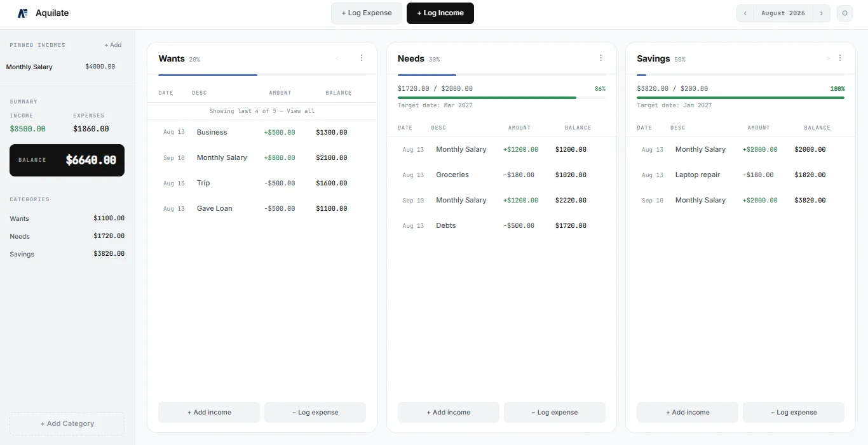Click the Wants card title

(x=172, y=58)
